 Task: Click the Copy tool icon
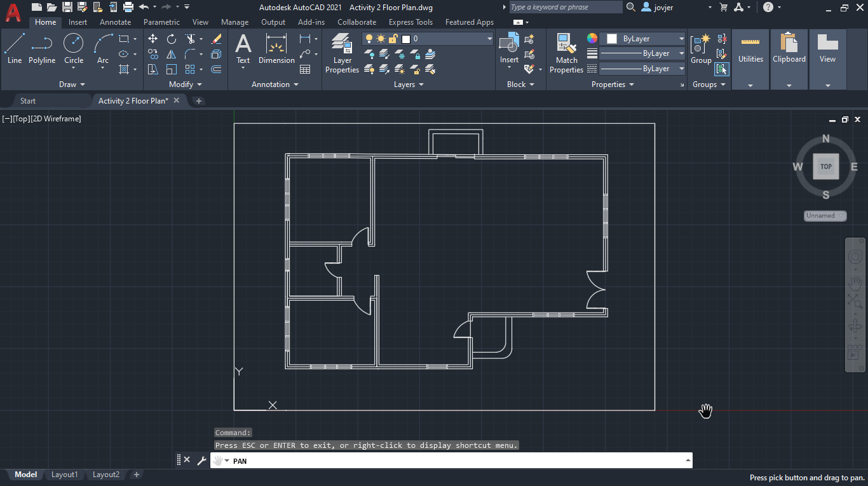click(153, 54)
